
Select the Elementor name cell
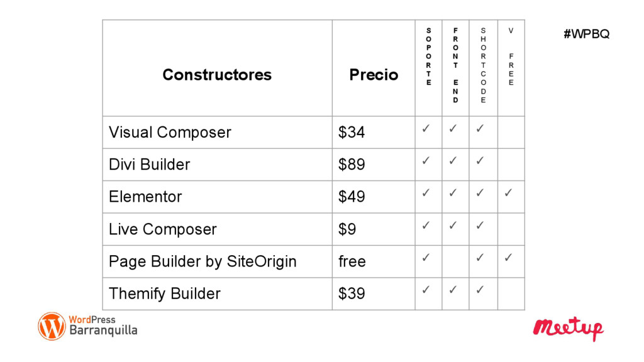[145, 197]
